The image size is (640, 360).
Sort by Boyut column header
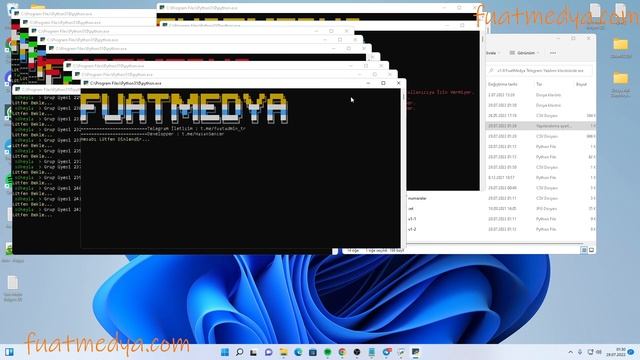(x=581, y=84)
